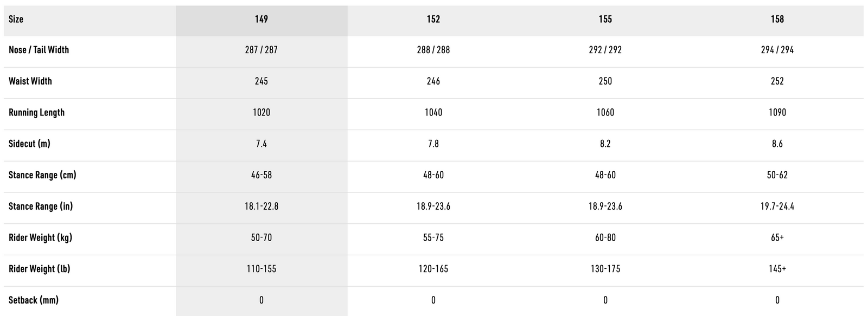Viewport: 868px width, 316px height.
Task: Select the 152 size column header
Action: (x=433, y=20)
